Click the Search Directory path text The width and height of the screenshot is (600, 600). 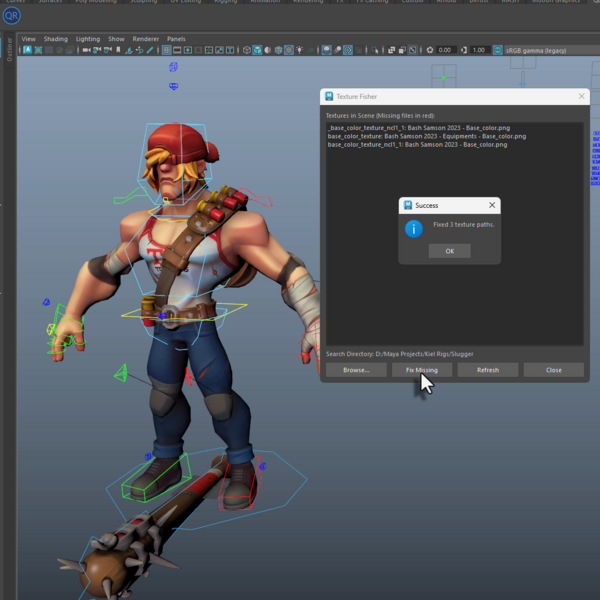399,354
